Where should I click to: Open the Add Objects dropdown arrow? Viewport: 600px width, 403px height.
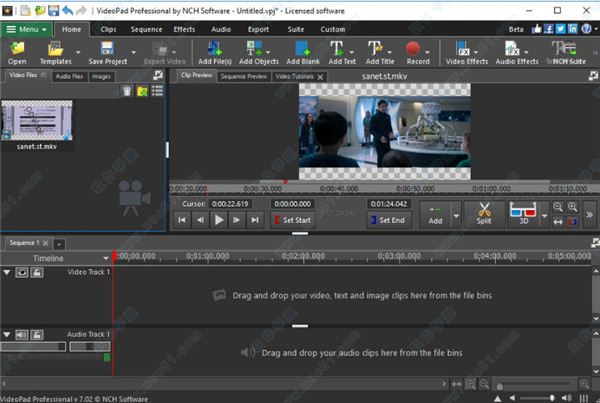point(268,52)
